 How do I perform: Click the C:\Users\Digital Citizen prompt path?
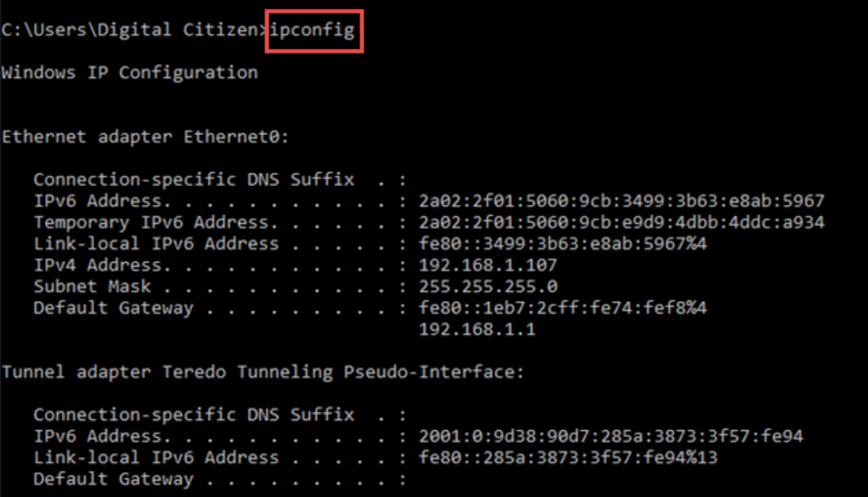[132, 31]
